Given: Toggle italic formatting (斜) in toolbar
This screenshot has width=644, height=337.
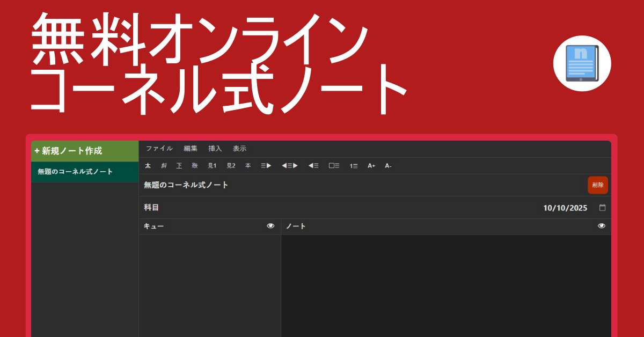Looking at the screenshot, I should (x=164, y=166).
